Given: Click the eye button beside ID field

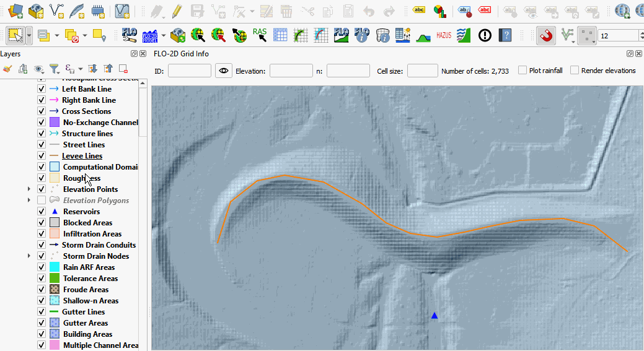Looking at the screenshot, I should pos(224,71).
